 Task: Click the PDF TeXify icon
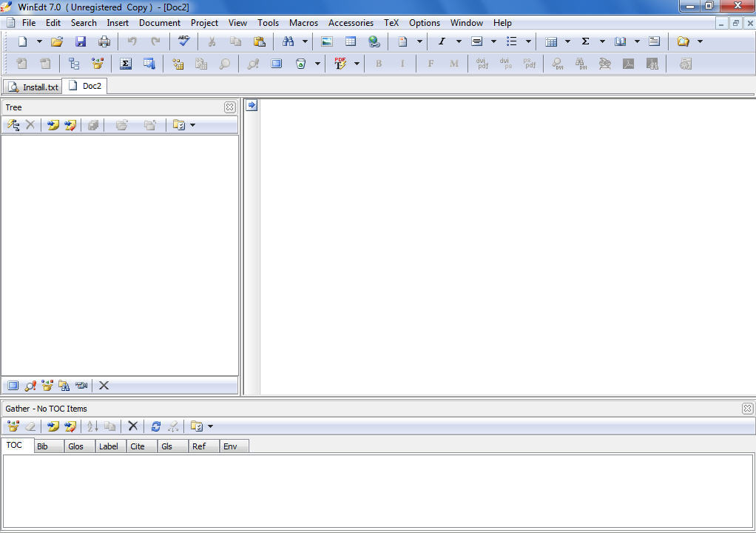pos(340,63)
